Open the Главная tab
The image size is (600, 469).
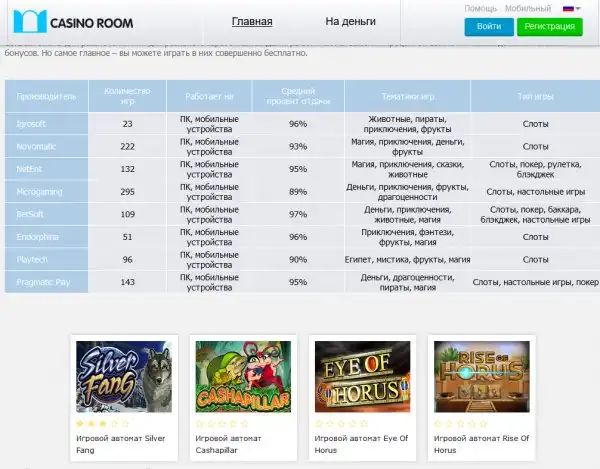click(252, 21)
